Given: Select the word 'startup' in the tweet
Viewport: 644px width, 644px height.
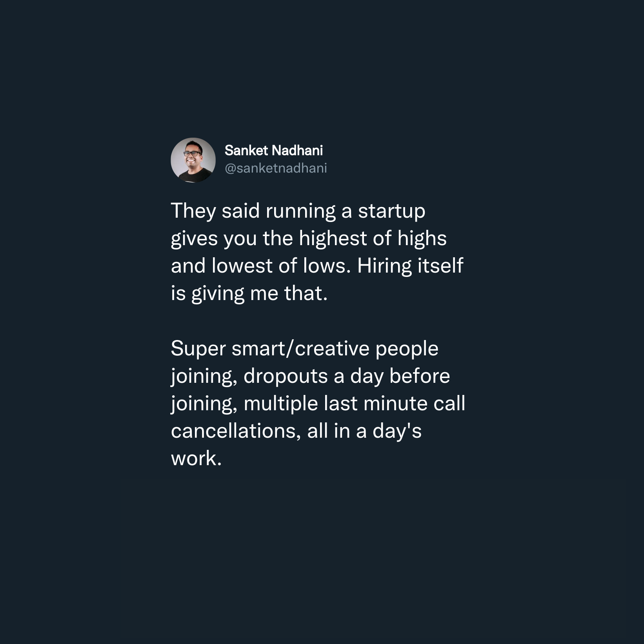Looking at the screenshot, I should [391, 212].
